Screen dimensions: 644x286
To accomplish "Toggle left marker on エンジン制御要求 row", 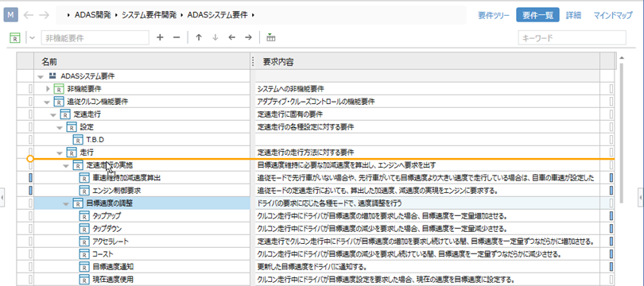I will click(30, 191).
